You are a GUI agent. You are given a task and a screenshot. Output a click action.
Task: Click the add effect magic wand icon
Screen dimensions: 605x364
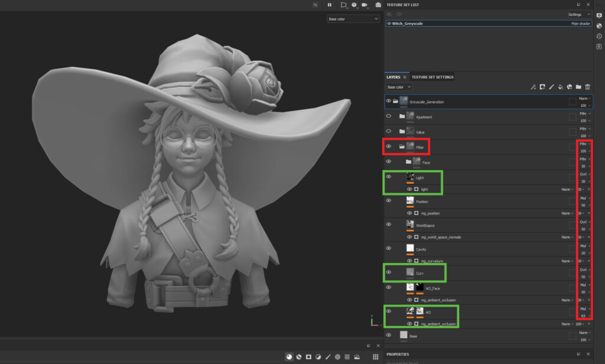533,87
